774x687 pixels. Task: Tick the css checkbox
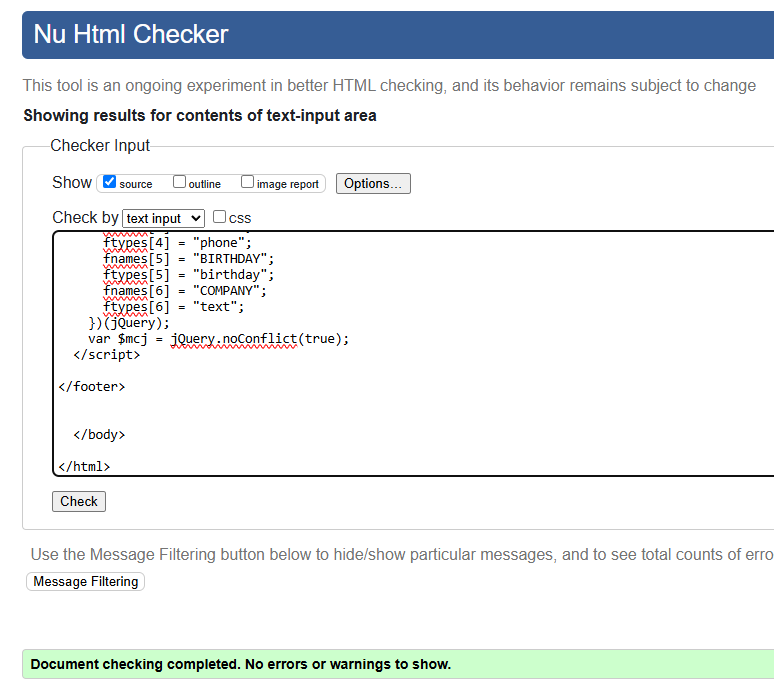tap(219, 217)
